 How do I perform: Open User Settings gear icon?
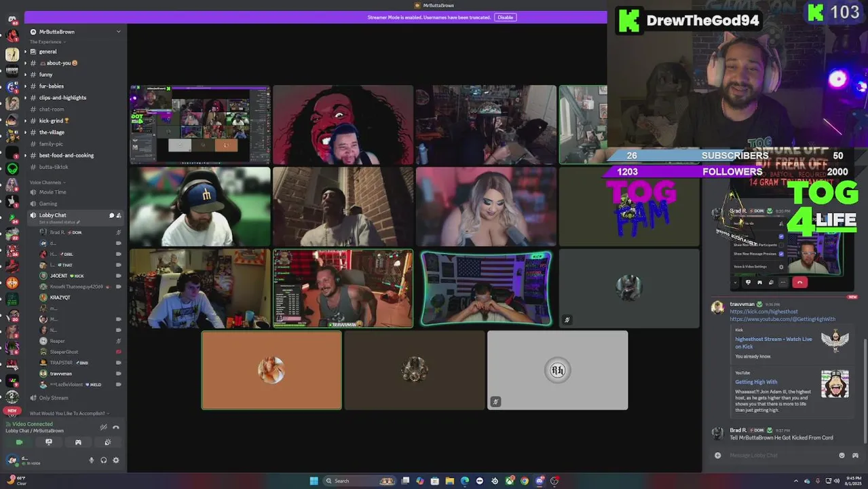pos(116,460)
